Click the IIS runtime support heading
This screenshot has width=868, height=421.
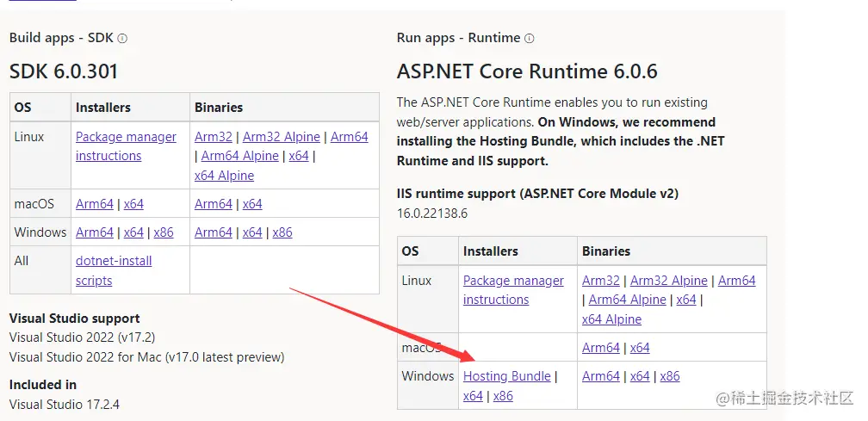(537, 195)
